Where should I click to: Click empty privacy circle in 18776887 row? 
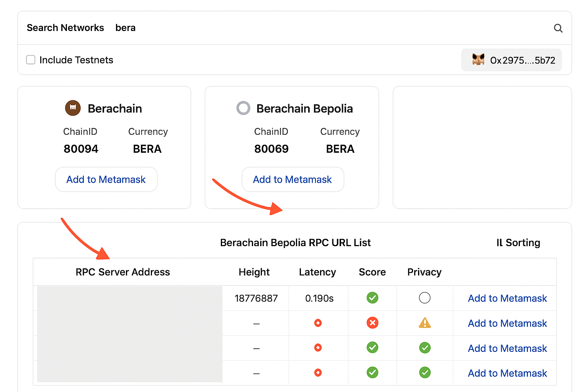click(425, 297)
